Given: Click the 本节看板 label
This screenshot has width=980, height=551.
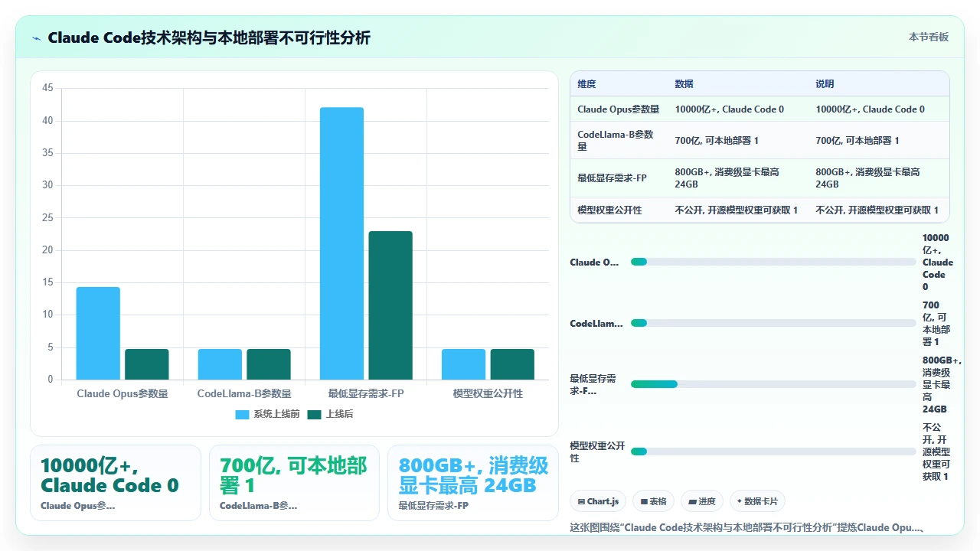Looking at the screenshot, I should [929, 37].
